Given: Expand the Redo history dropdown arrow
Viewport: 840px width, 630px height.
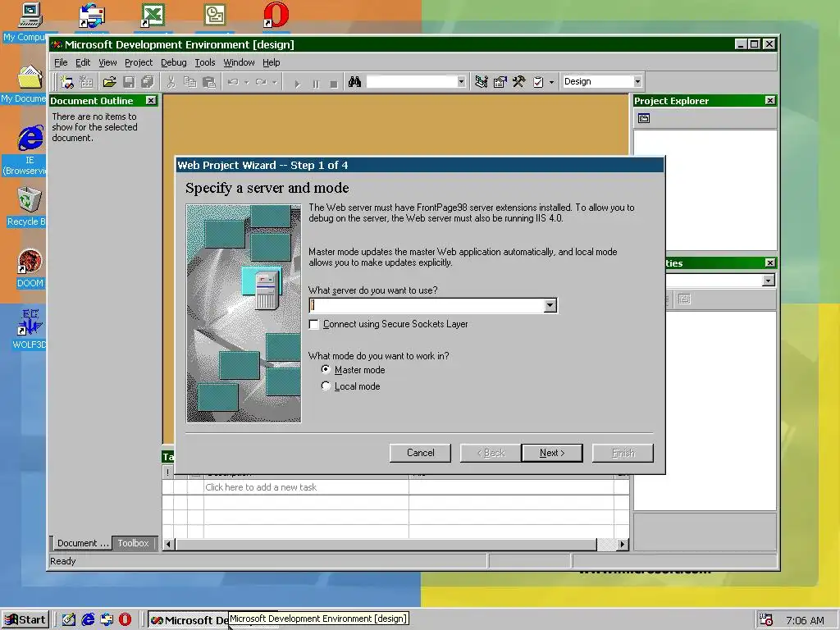Looking at the screenshot, I should (x=274, y=83).
